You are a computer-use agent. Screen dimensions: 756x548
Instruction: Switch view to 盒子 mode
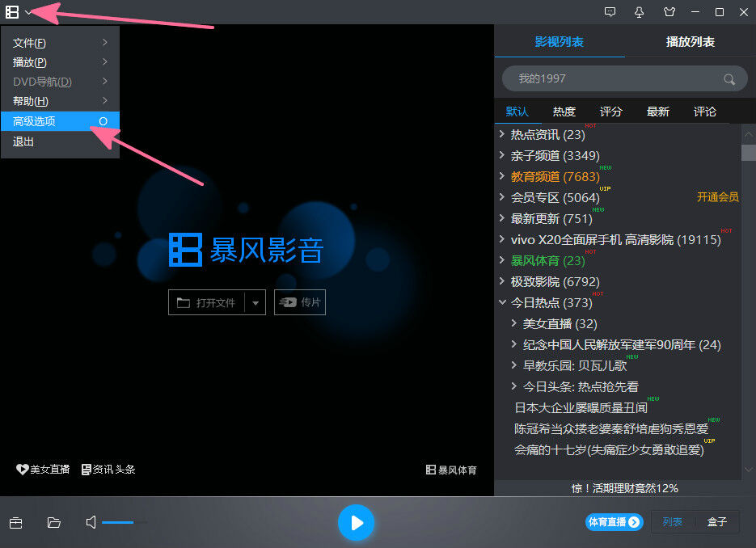pos(717,522)
